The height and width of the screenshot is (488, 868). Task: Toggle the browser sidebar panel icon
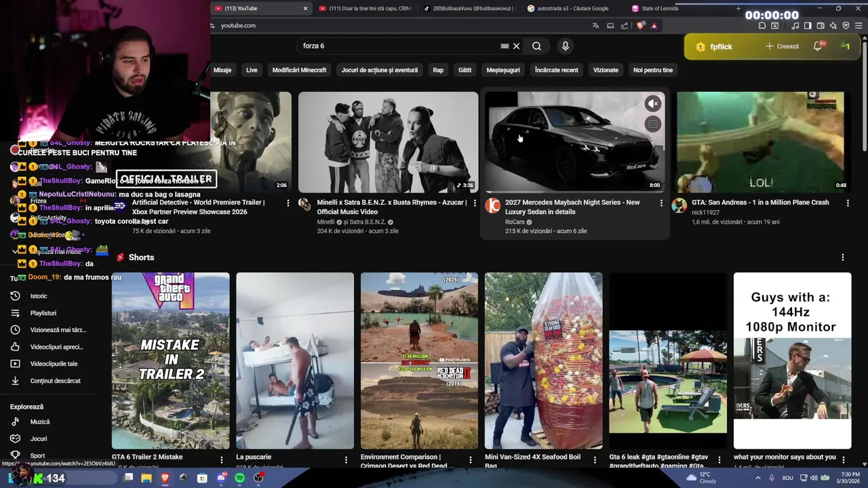point(808,26)
